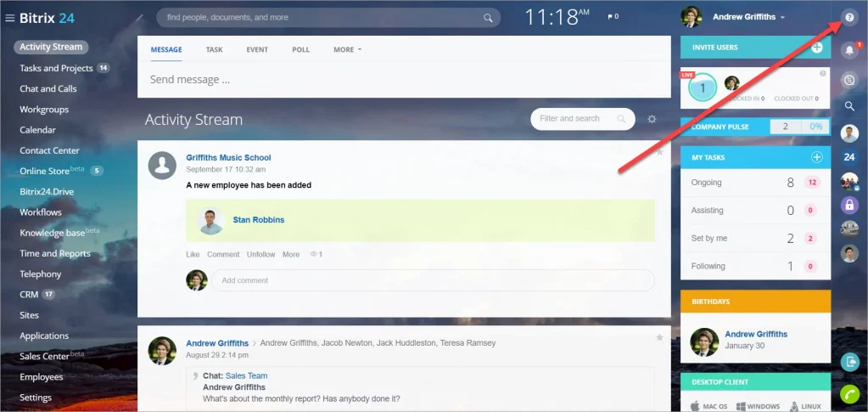This screenshot has height=412, width=868.
Task: Switch to the EVENT tab
Action: 257,49
